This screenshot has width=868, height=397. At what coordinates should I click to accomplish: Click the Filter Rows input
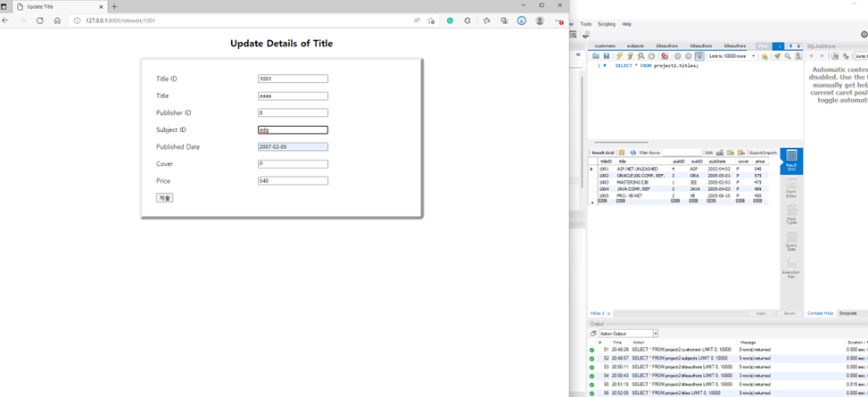click(x=682, y=153)
